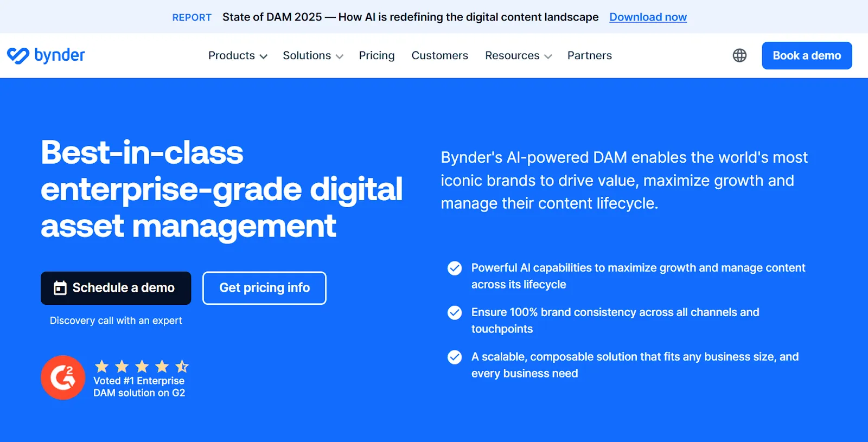Viewport: 868px width, 442px height.
Task: Click checkmark icon beside Powerful AI capabilities
Action: tap(455, 268)
